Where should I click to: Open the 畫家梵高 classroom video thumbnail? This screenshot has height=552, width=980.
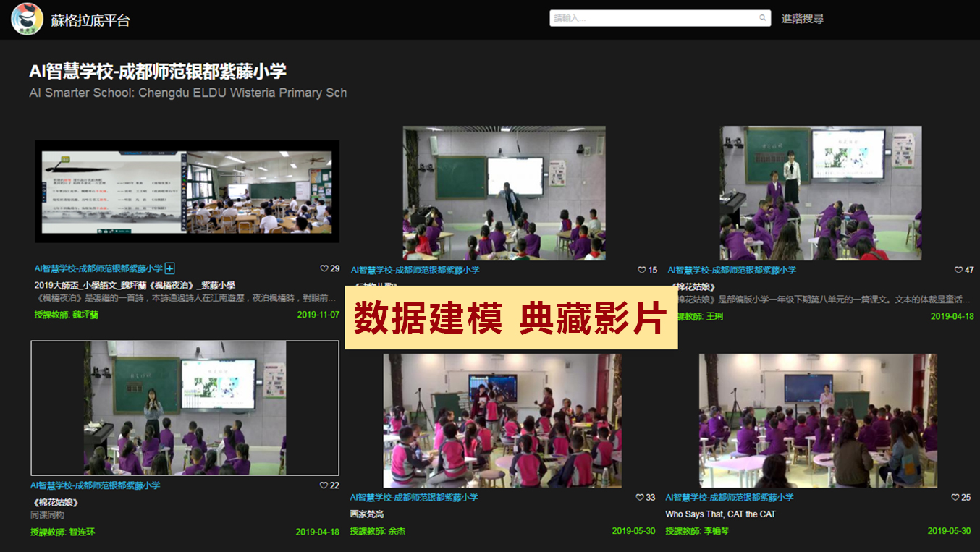coord(502,420)
